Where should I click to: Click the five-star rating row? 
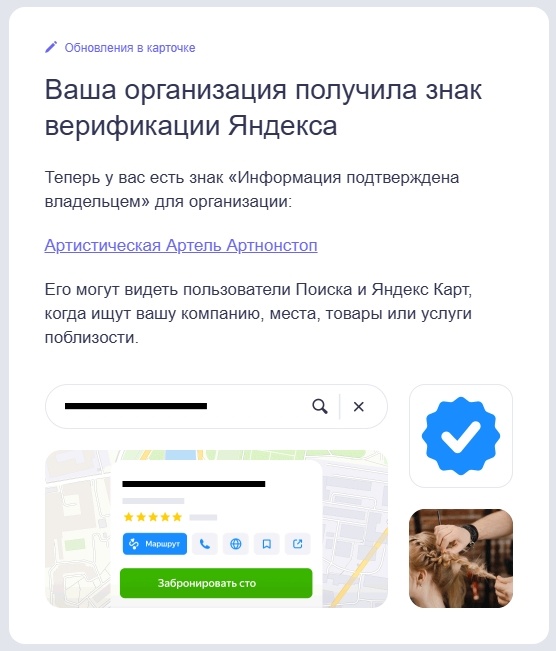153,517
